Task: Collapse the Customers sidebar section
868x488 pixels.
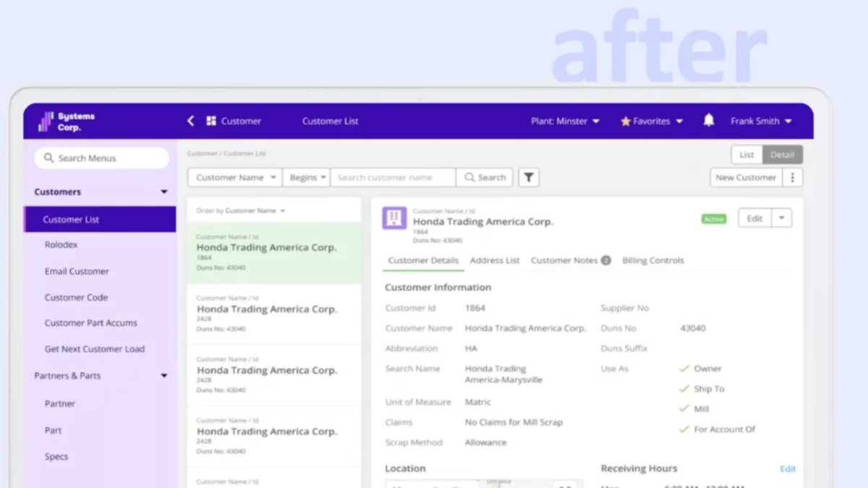Action: (x=164, y=192)
